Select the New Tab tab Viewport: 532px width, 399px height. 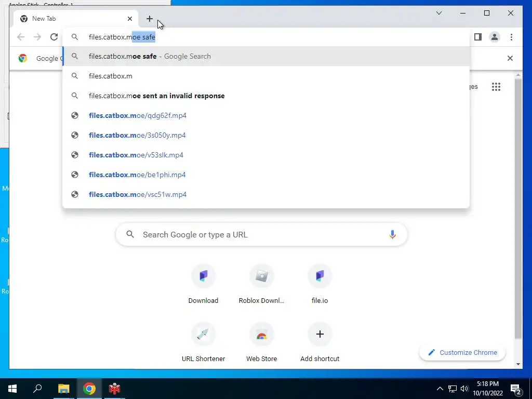pyautogui.click(x=76, y=19)
